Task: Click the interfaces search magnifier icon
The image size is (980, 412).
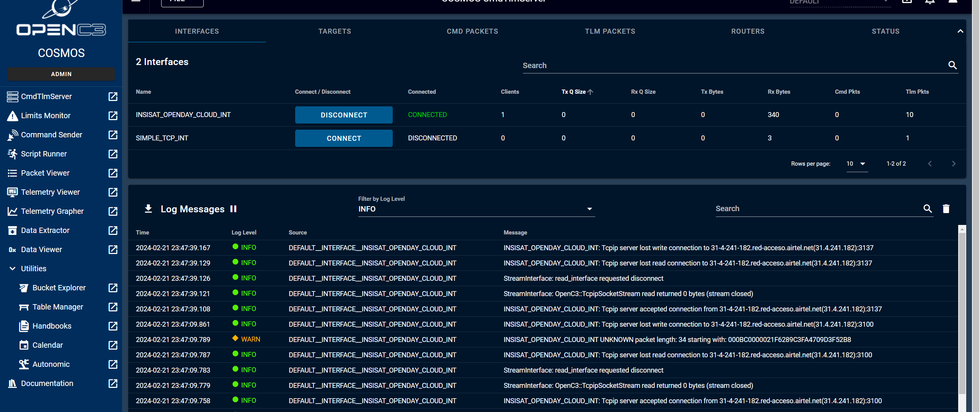Action: [952, 65]
